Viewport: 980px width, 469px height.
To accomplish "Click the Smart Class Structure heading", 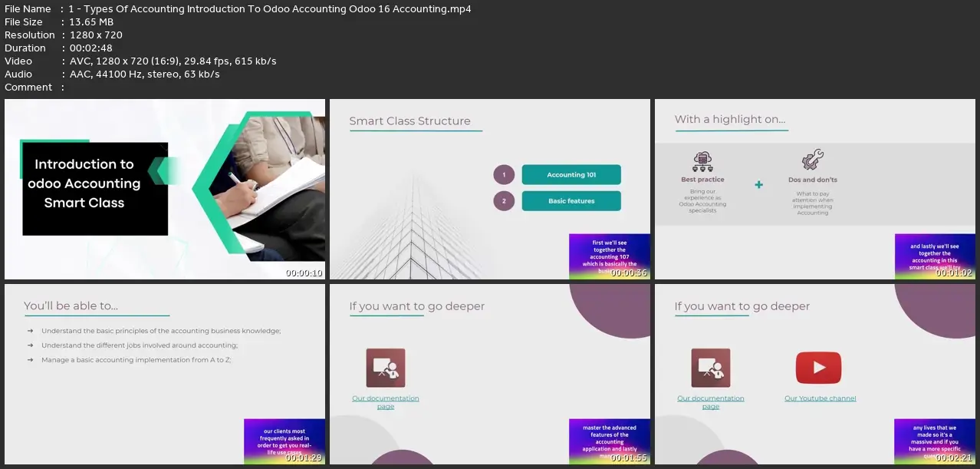I will point(409,121).
